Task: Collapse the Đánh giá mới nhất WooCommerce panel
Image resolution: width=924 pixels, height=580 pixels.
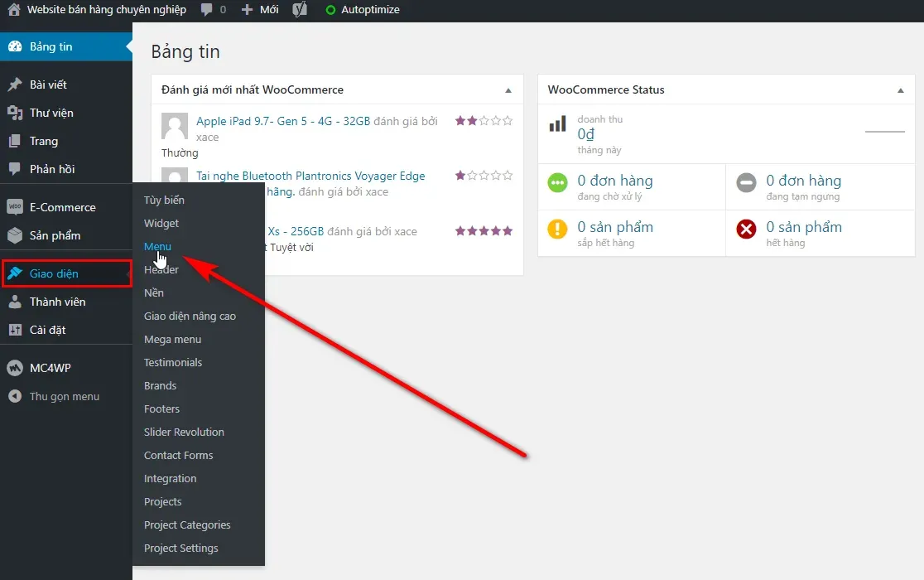Action: pyautogui.click(x=508, y=90)
